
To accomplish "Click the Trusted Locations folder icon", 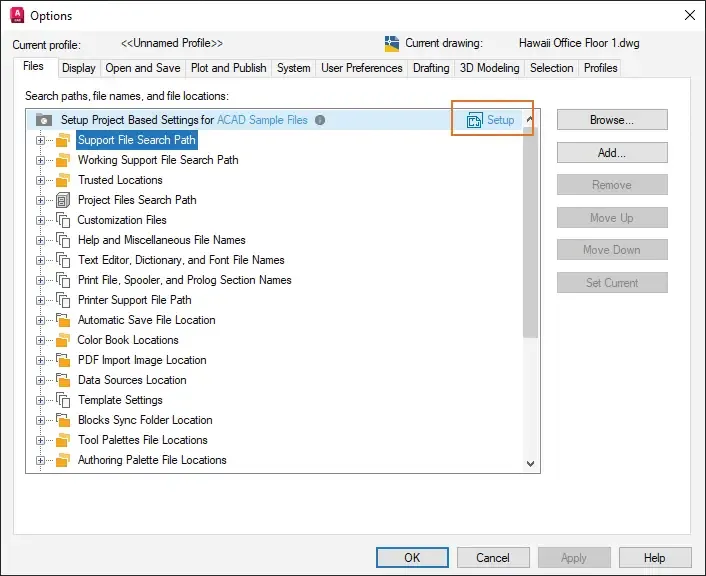I will 63,180.
